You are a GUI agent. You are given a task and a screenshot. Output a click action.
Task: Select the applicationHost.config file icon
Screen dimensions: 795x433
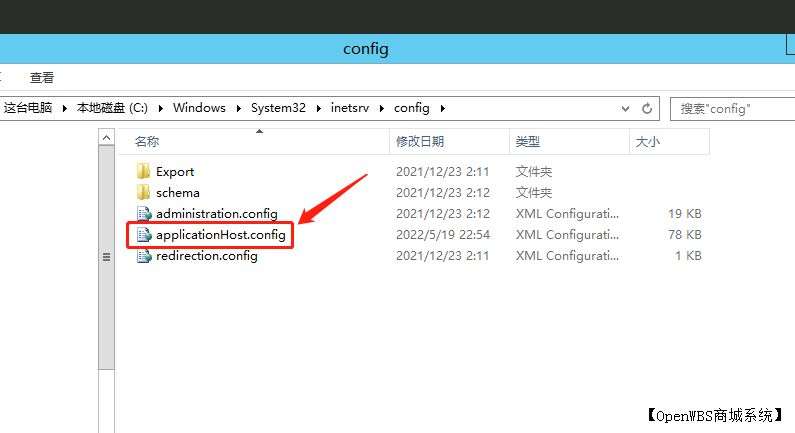[x=143, y=235]
